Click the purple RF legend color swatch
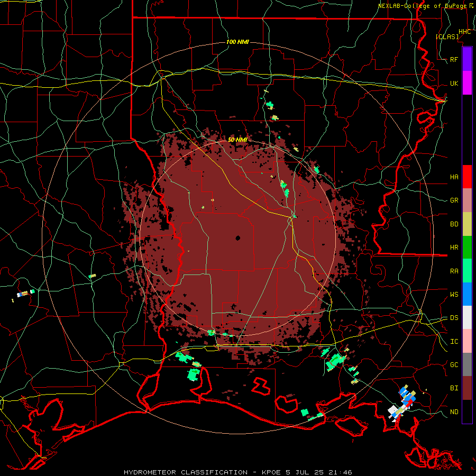Screen dimensions: 476x476 coord(467,59)
